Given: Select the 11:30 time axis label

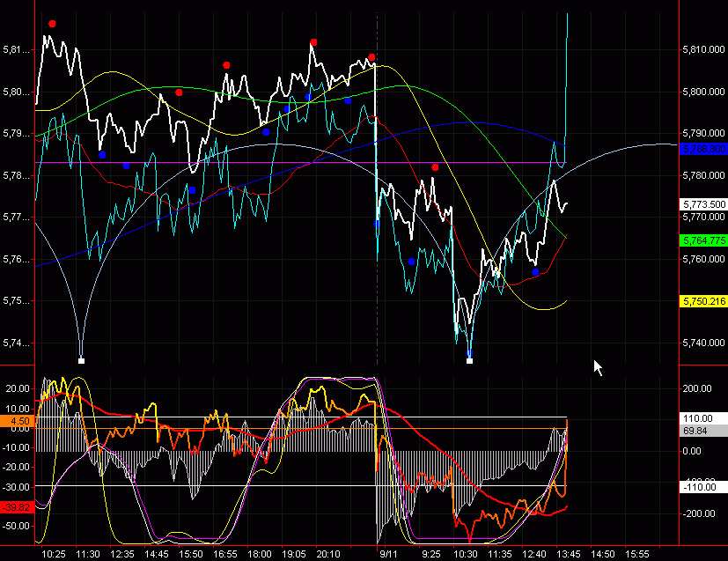Looking at the screenshot, I should 88,554.
